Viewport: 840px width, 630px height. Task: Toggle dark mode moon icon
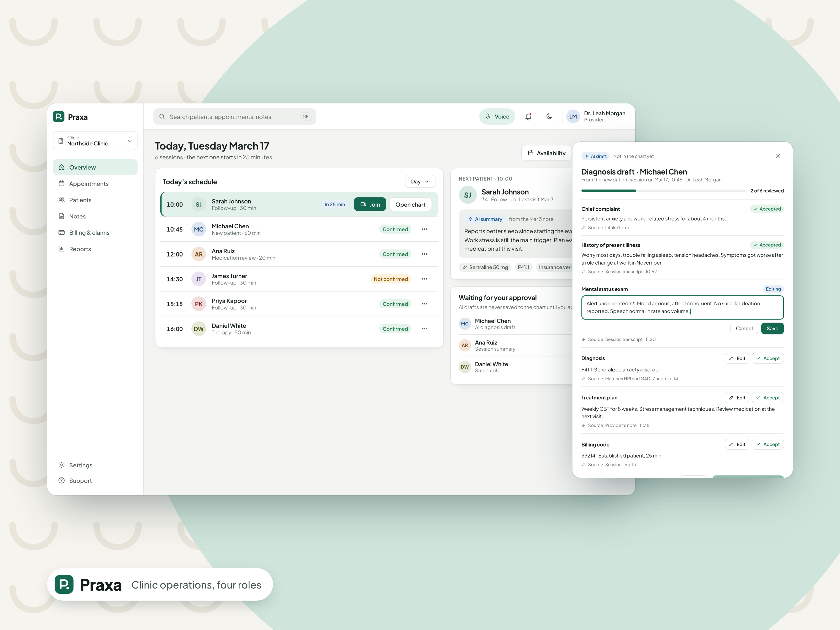click(x=549, y=117)
